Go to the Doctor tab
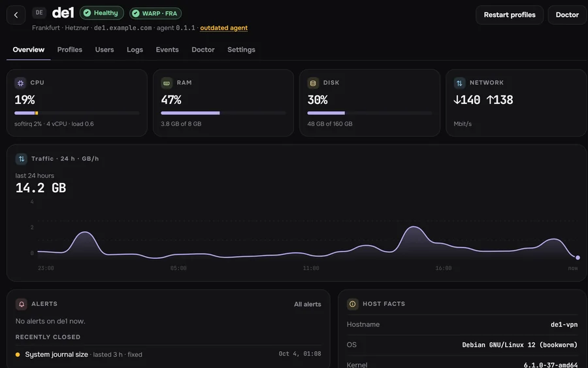Image resolution: width=588 pixels, height=368 pixels. click(203, 50)
